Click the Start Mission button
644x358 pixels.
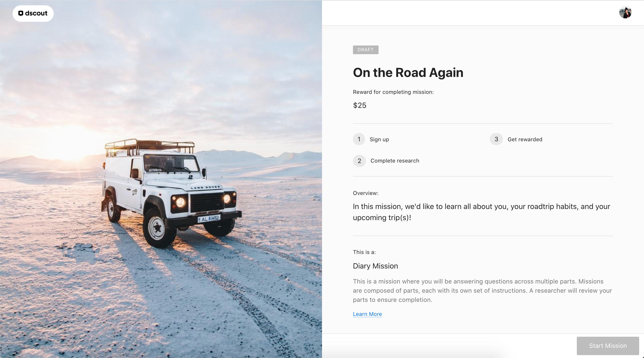coord(608,346)
